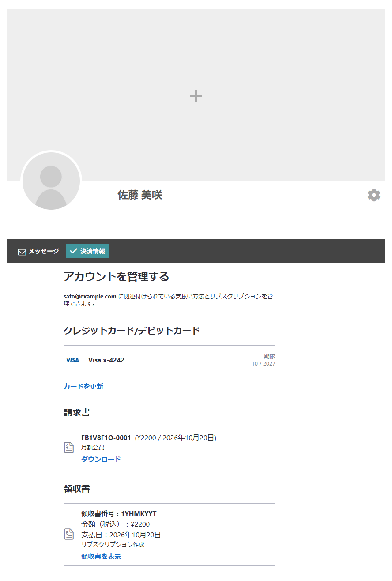Click the VISA card logo

(72, 360)
